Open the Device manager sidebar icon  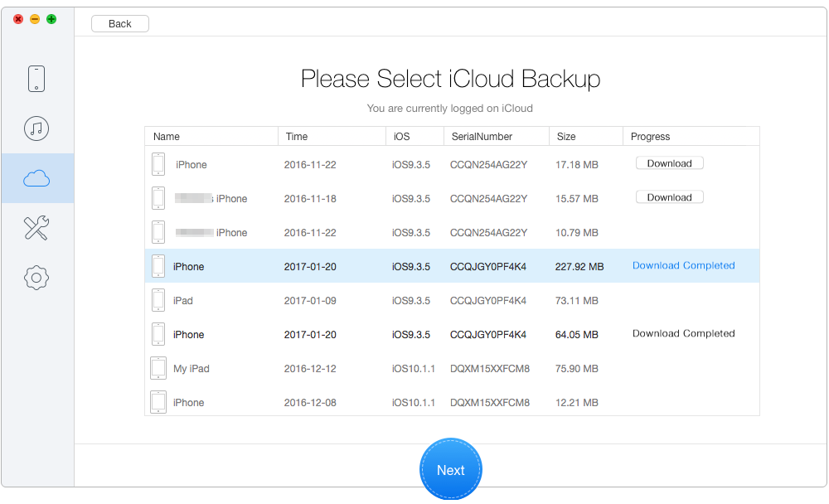36,79
